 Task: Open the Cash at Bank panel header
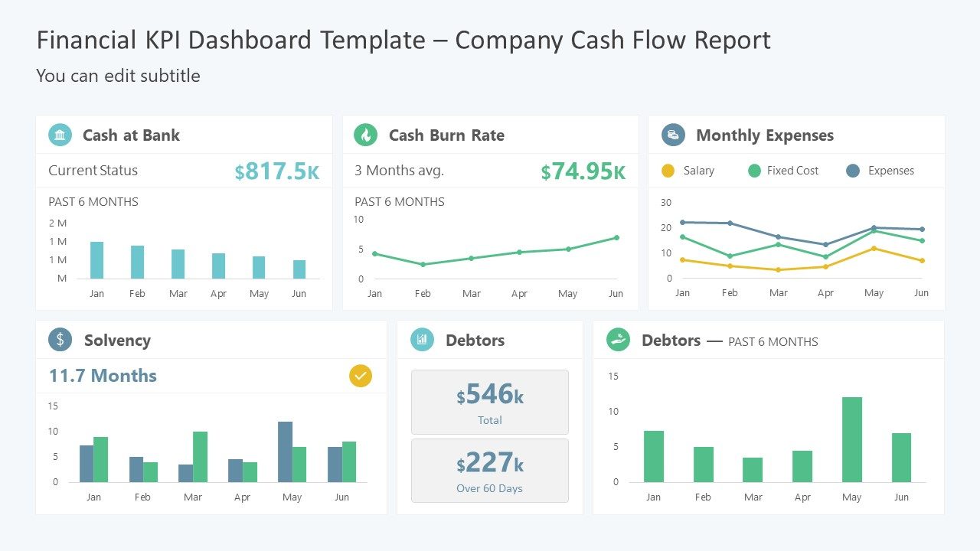[130, 135]
